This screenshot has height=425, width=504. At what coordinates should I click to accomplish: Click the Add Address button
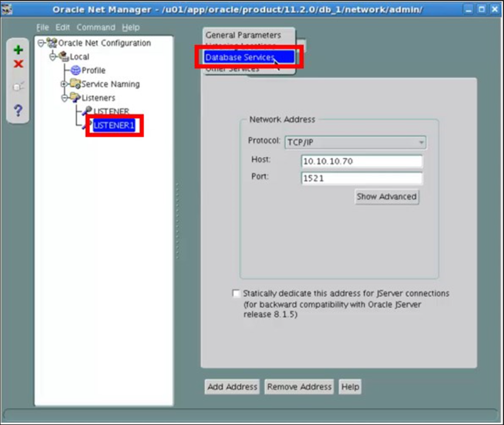pos(232,387)
